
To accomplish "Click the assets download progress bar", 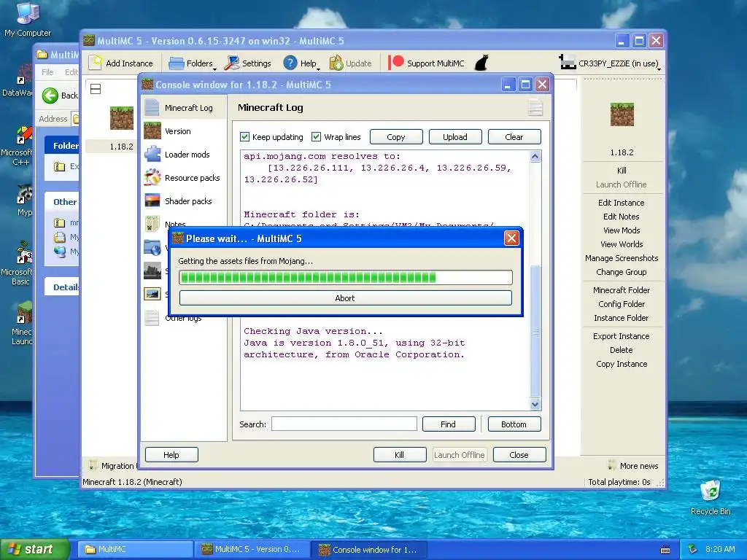I will (x=345, y=278).
